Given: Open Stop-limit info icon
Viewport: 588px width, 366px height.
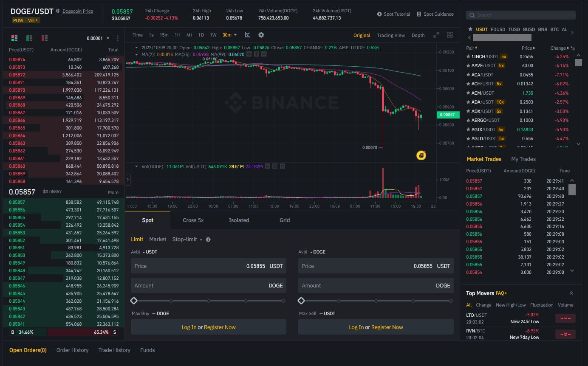Looking at the screenshot, I should (208, 239).
